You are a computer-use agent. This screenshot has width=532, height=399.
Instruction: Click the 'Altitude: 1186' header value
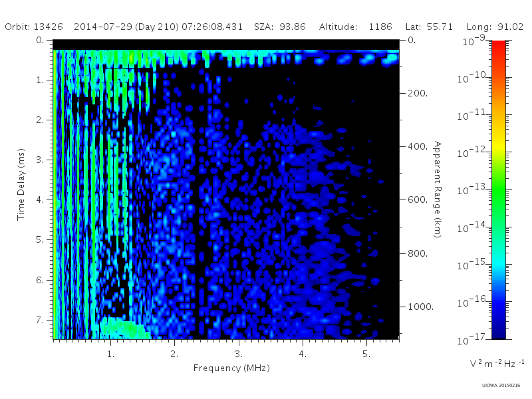(x=356, y=27)
